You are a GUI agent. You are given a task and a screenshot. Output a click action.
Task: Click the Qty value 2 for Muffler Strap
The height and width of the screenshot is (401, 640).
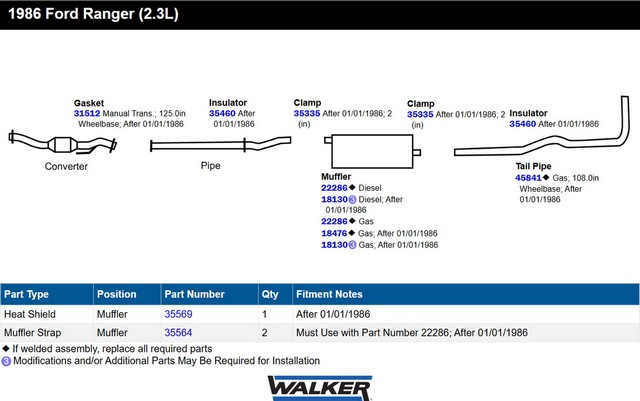[x=264, y=332]
